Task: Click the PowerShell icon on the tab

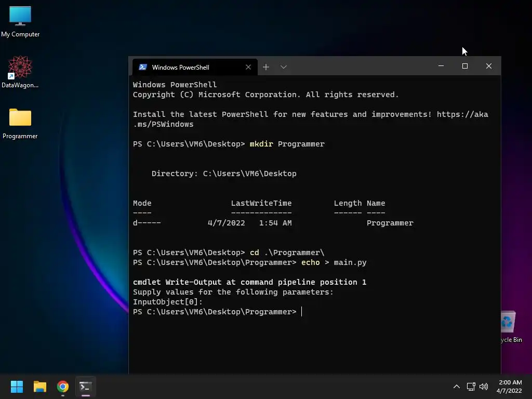Action: pyautogui.click(x=143, y=67)
